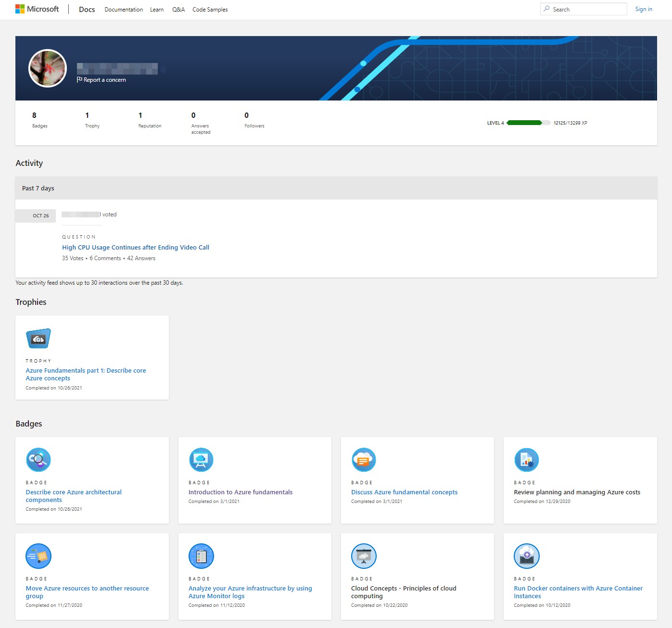Image resolution: width=672 pixels, height=628 pixels.
Task: Open Run Docker containers with Azure Container Instances link
Action: click(x=578, y=592)
